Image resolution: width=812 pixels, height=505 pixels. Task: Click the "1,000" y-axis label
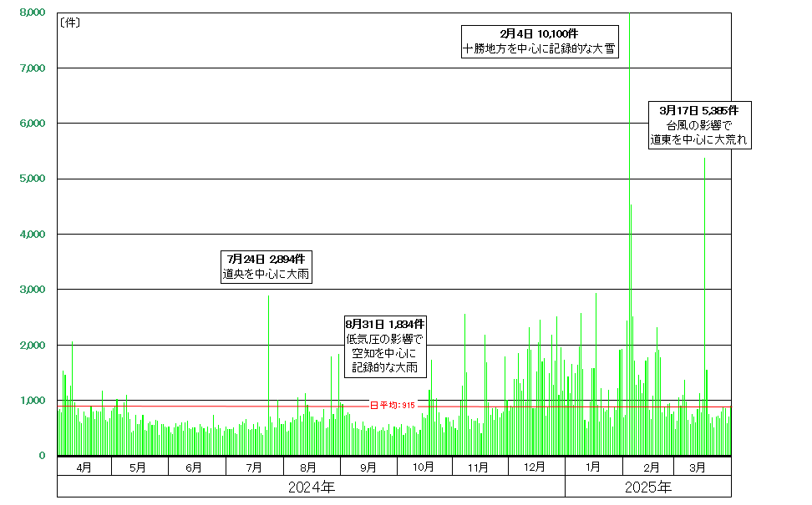pos(32,401)
